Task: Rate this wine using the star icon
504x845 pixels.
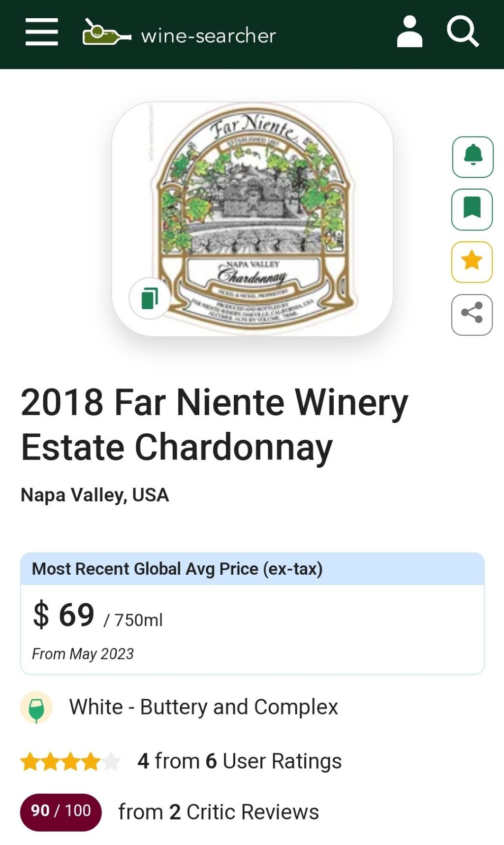Action: point(472,262)
